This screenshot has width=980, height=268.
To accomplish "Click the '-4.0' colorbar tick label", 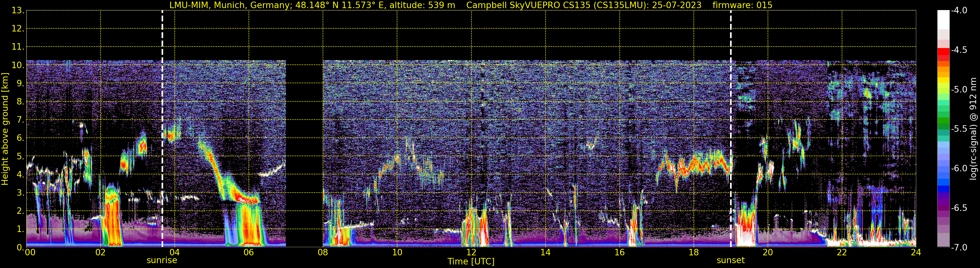I will pos(959,11).
